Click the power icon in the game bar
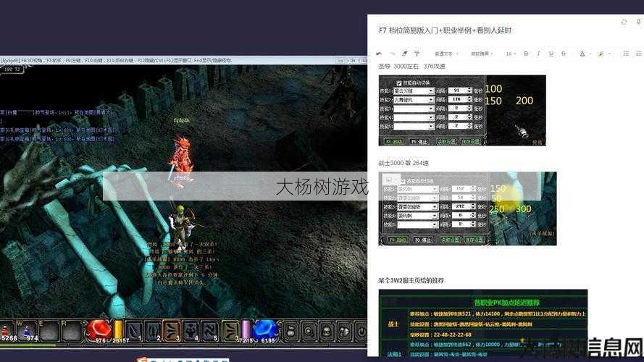644x362 pixels. click(x=361, y=332)
